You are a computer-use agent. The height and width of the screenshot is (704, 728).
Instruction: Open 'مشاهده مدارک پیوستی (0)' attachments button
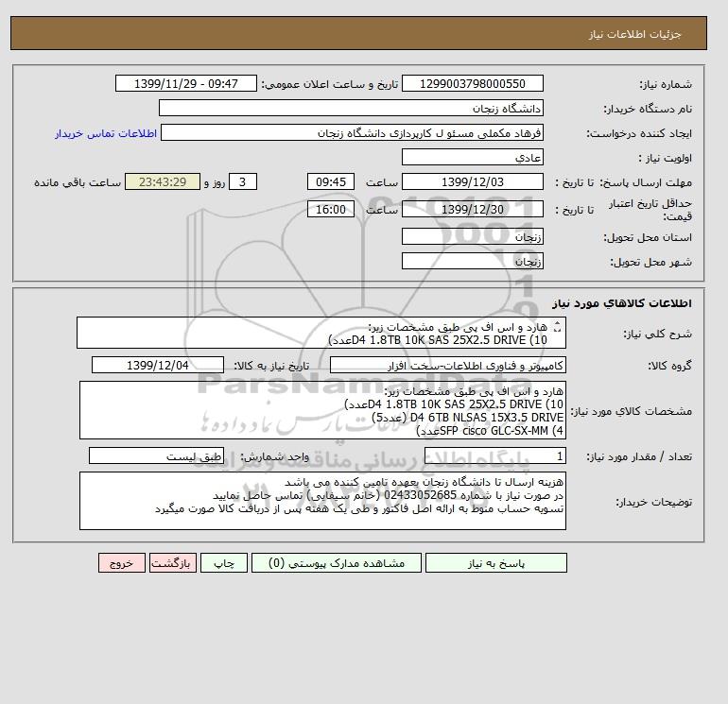(337, 563)
